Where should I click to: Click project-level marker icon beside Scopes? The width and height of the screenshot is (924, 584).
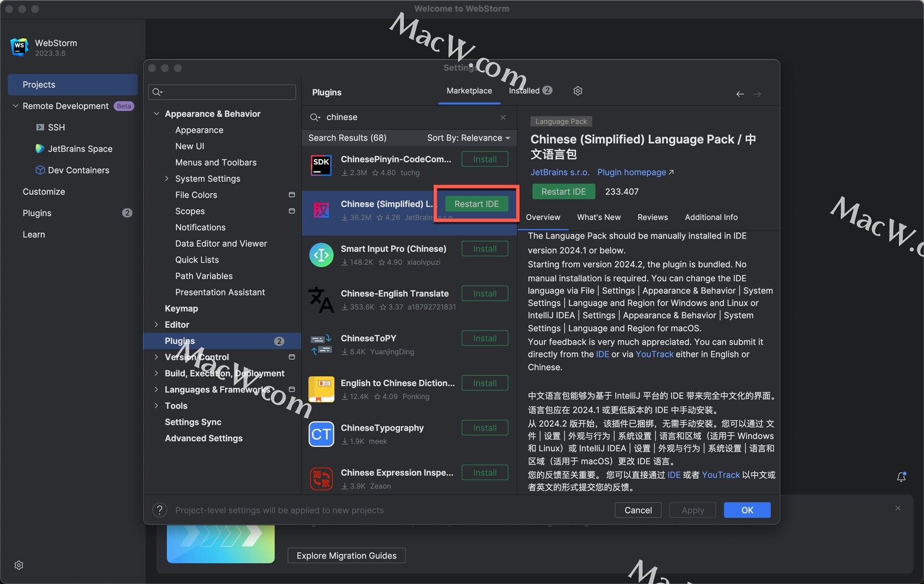(x=292, y=211)
